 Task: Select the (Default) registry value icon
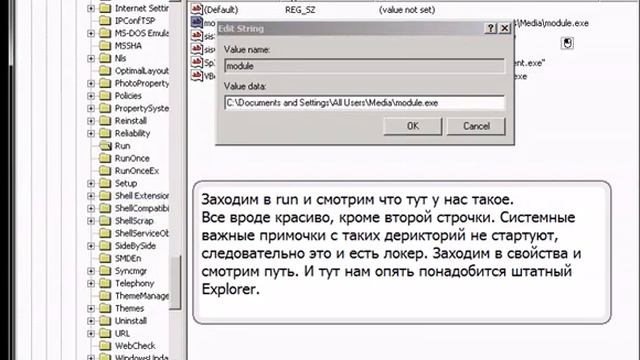coord(197,9)
